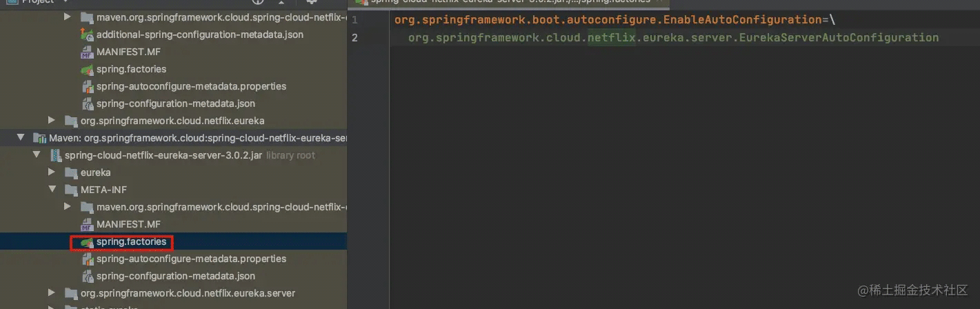Click the additional-spring-configuration-metadata.json file icon
The width and height of the screenshot is (980, 309).
[x=87, y=34]
